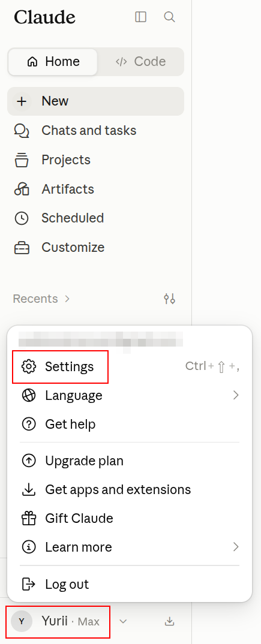The width and height of the screenshot is (261, 644).
Task: Click the Yurii Max profile button
Action: coord(58,621)
